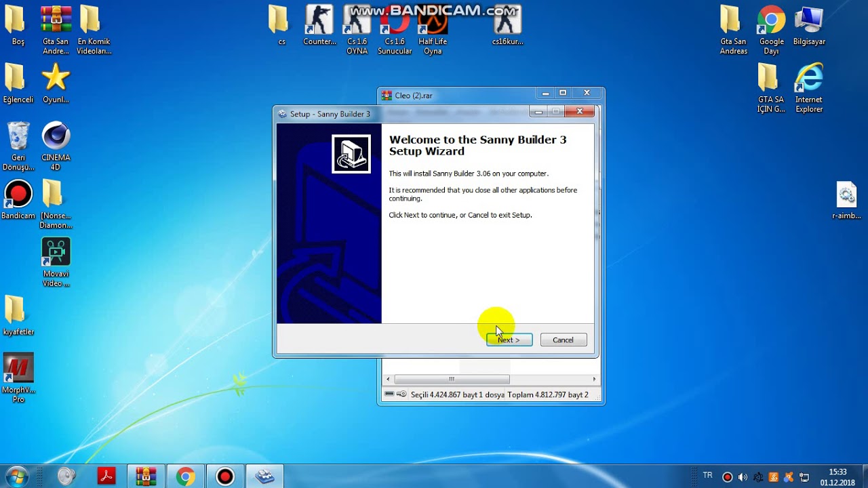Viewport: 868px width, 488px height.
Task: Open the volume control in system tray
Action: (x=743, y=477)
